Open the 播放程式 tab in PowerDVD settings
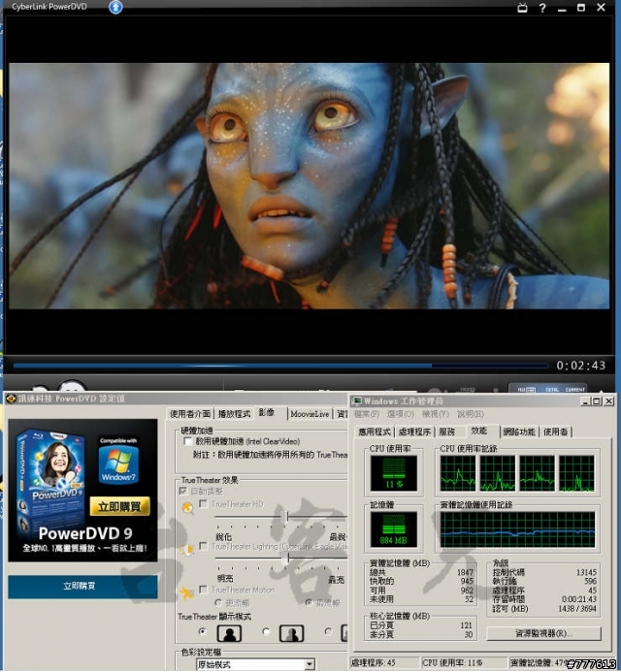 234,413
